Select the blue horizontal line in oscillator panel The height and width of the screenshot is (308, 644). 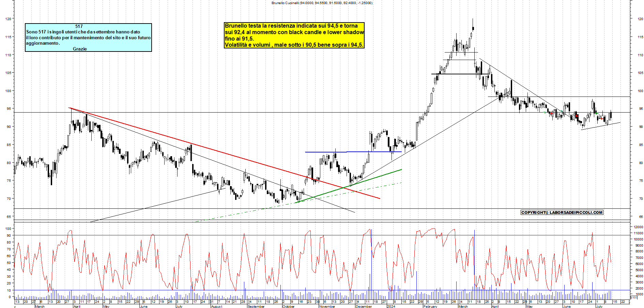[x=322, y=290]
